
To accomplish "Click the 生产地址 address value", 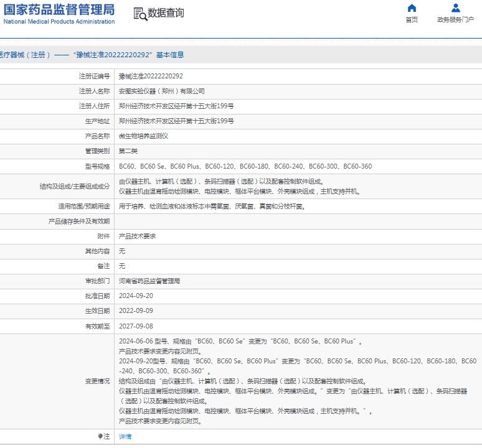I will [x=176, y=121].
